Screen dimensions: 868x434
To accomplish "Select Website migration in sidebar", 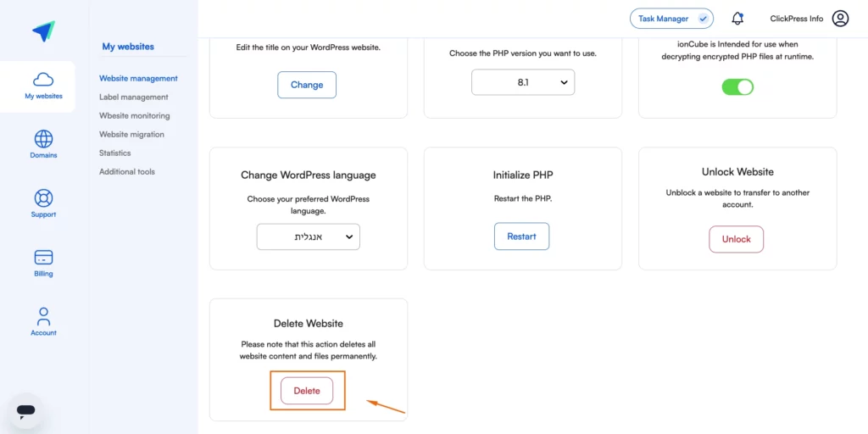I will click(131, 134).
